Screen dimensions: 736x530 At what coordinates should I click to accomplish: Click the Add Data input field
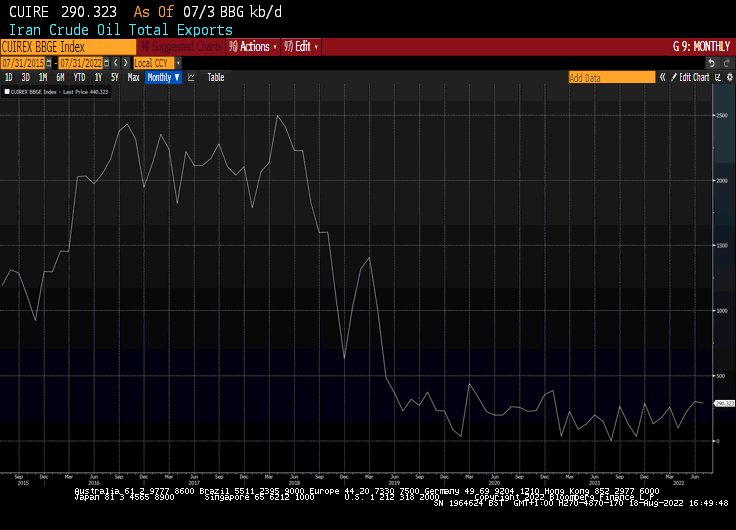612,77
